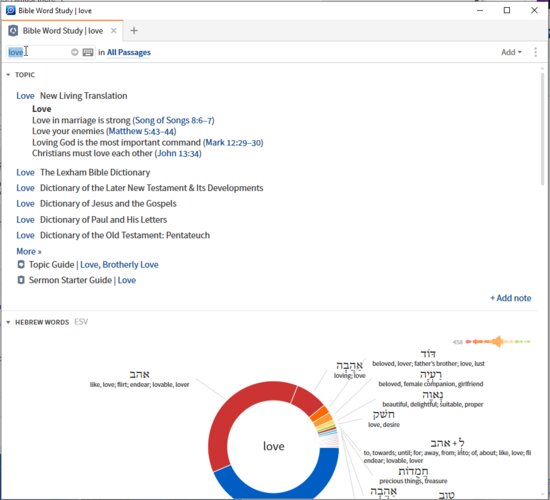This screenshot has width=550, height=500.
Task: Click the + Add note link
Action: (511, 298)
